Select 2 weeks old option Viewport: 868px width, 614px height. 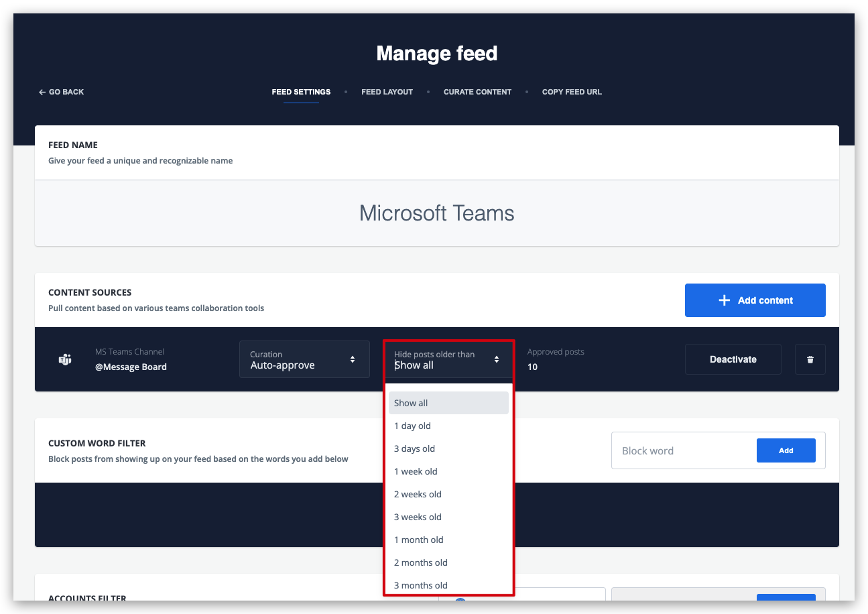point(448,494)
